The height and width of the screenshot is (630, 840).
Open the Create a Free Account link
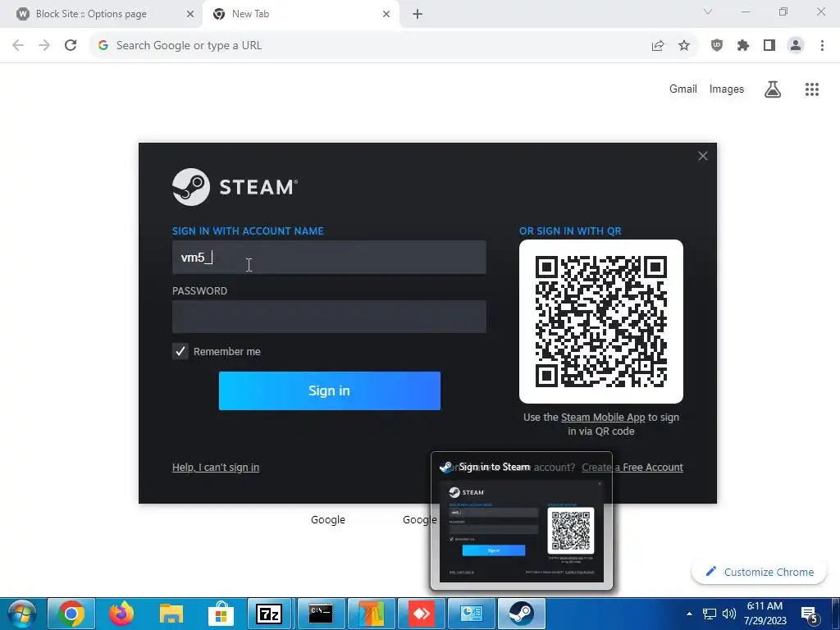click(632, 467)
